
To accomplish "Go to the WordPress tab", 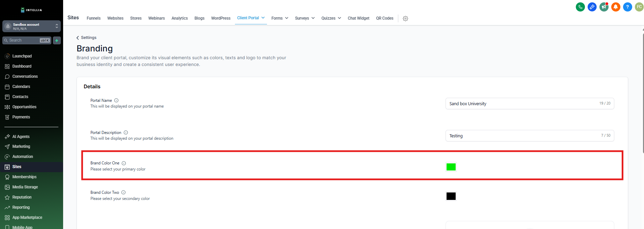I will [x=221, y=18].
